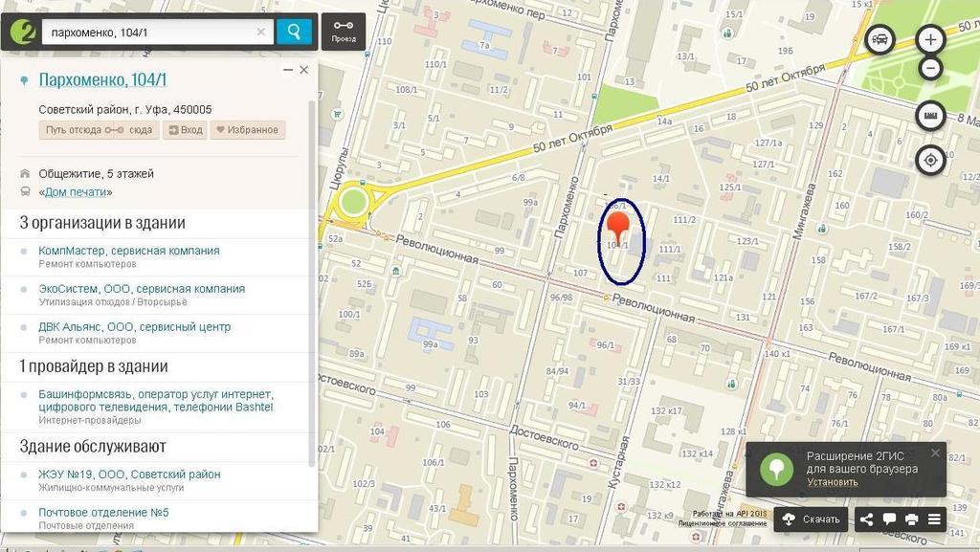Image resolution: width=980 pixels, height=552 pixels.
Task: Open the feedback comment icon
Action: 889,519
